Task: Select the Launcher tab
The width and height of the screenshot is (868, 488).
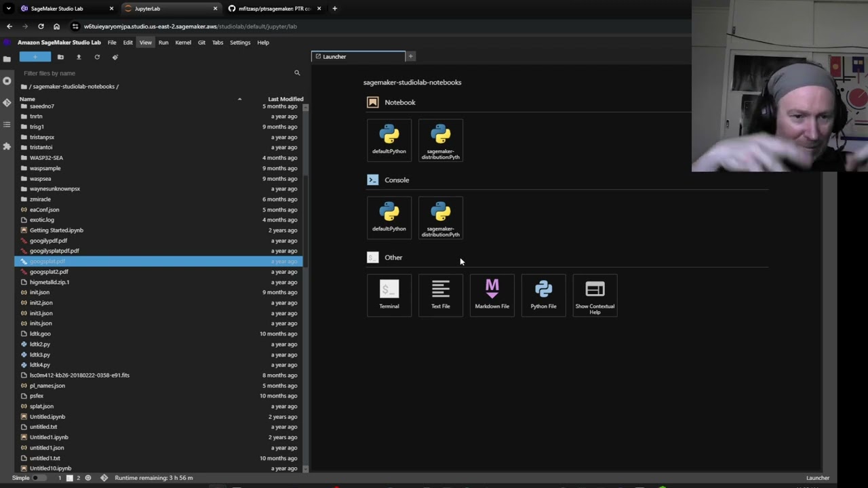Action: (358, 57)
